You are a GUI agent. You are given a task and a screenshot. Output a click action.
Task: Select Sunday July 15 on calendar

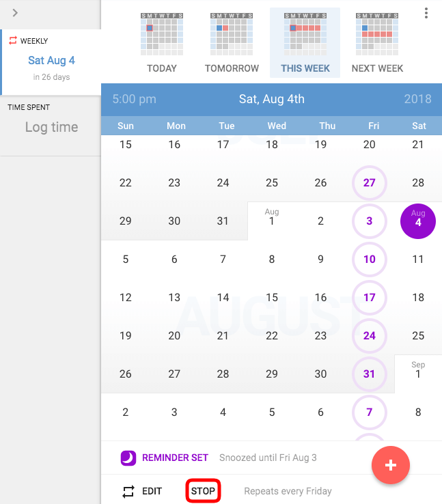(x=126, y=145)
